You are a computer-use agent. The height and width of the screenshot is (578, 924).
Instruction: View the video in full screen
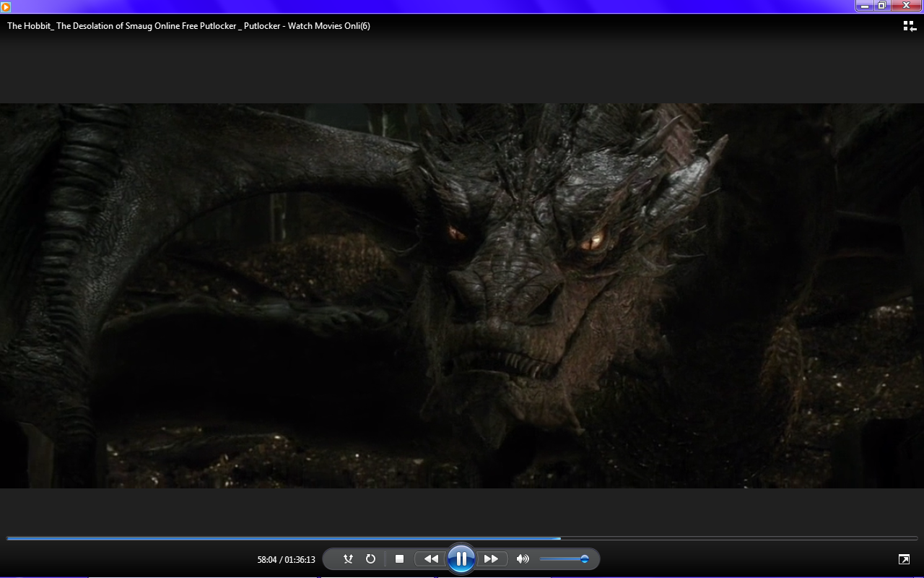point(904,559)
